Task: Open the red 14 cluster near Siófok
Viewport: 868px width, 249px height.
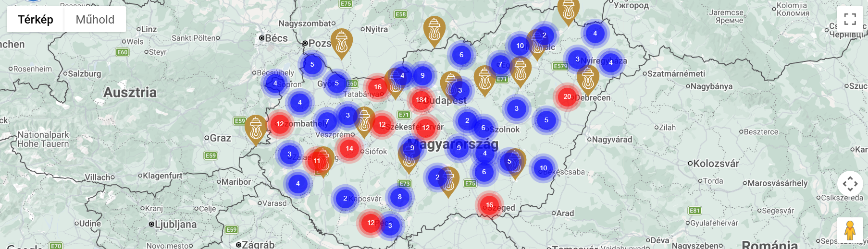Action: (349, 148)
